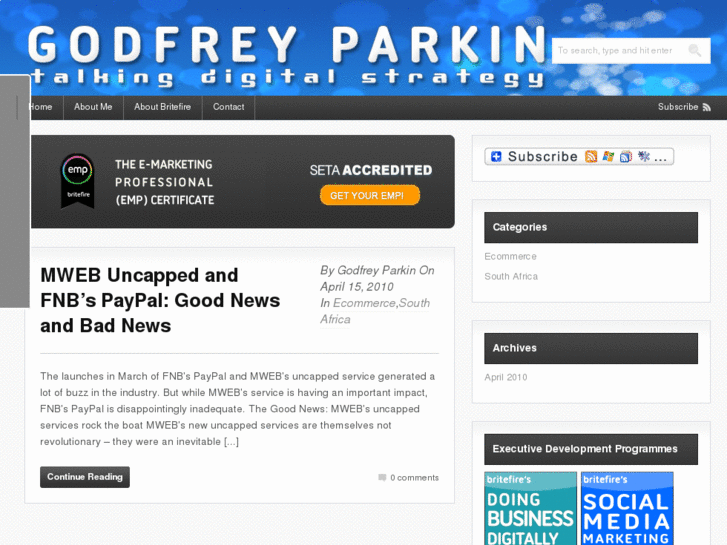Click the Subscribe text in sidebar widget
727x545 pixels.
pyautogui.click(x=542, y=157)
